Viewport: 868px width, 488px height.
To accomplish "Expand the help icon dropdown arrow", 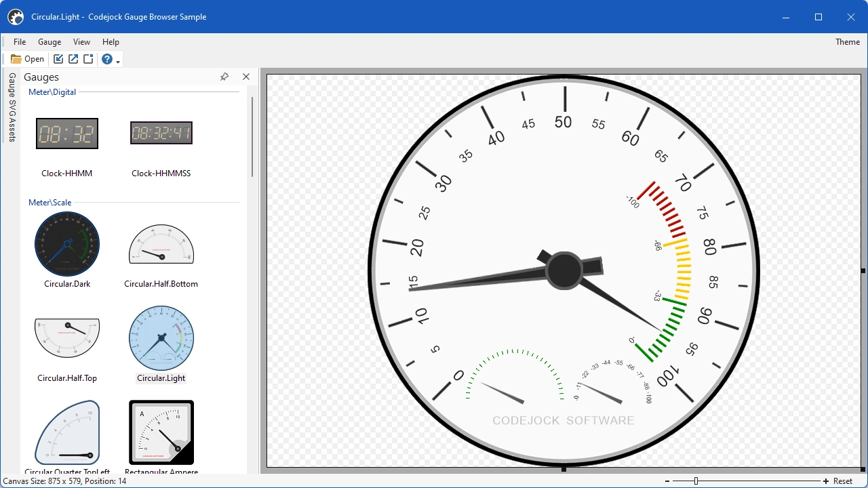I will point(118,61).
